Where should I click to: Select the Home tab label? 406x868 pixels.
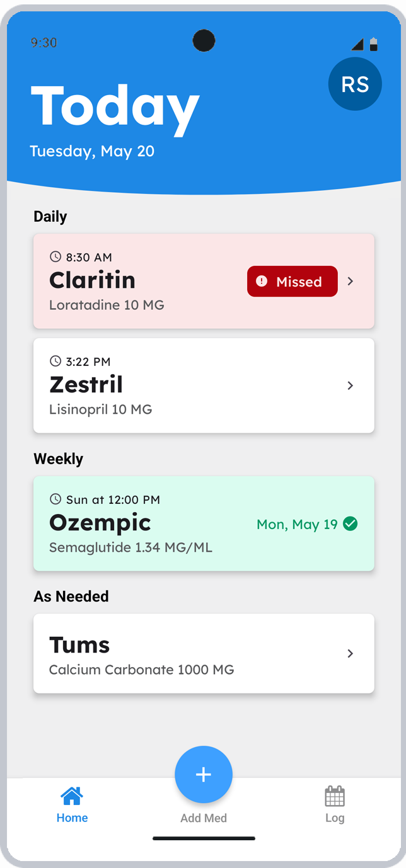click(72, 817)
